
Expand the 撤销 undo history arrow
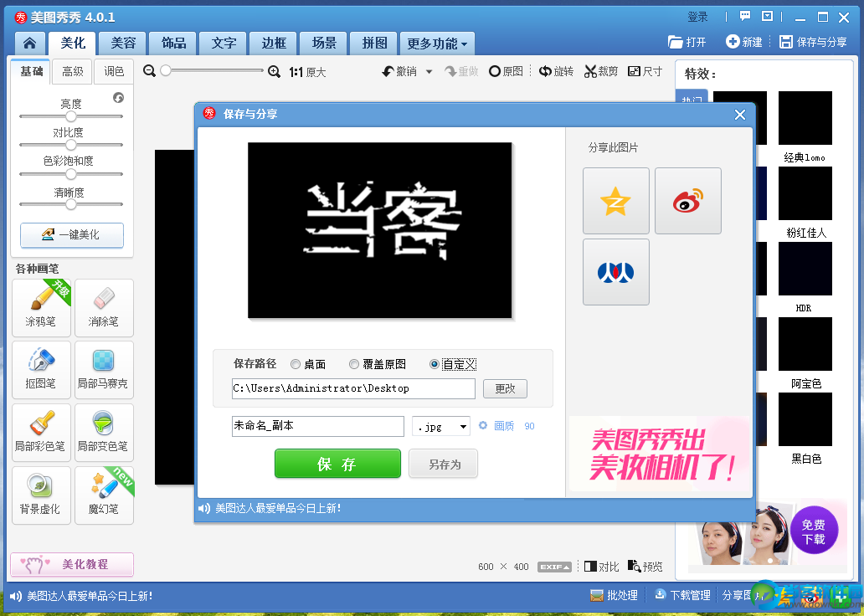[x=429, y=72]
